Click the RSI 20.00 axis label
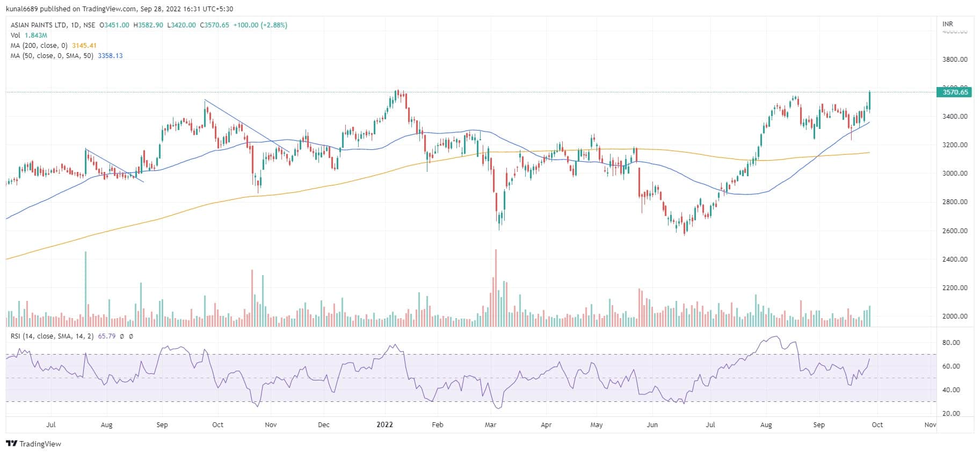980x454 pixels. [x=951, y=414]
